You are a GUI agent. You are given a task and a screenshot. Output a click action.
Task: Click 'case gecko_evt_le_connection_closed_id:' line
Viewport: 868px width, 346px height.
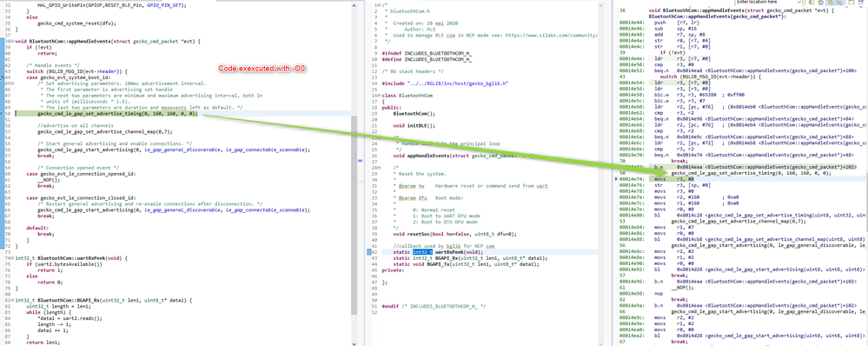pos(81,197)
